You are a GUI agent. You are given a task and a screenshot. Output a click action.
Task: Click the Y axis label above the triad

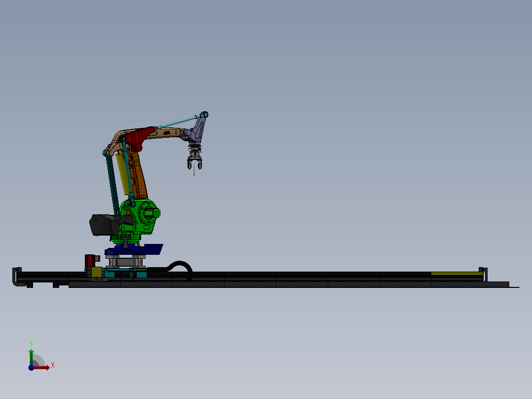(x=31, y=342)
